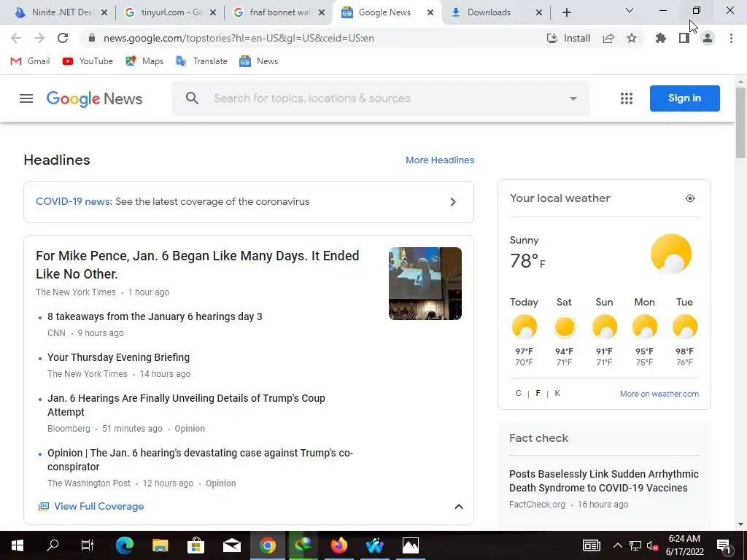Open Bloomberg Trump's Coup Attempt article

coord(186,405)
